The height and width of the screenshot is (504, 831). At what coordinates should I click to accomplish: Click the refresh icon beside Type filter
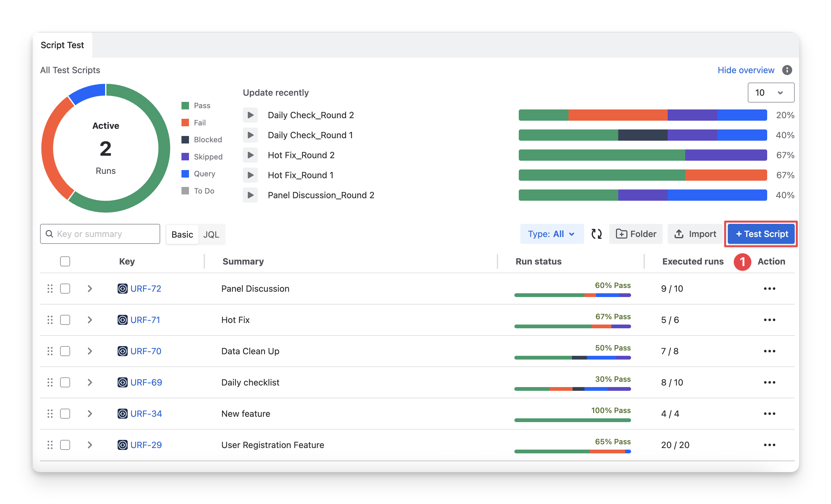[596, 234]
